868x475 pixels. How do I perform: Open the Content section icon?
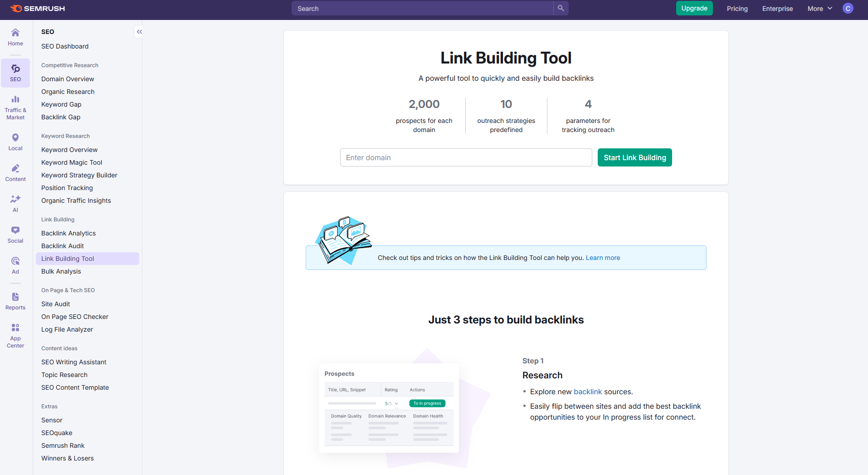pyautogui.click(x=15, y=173)
